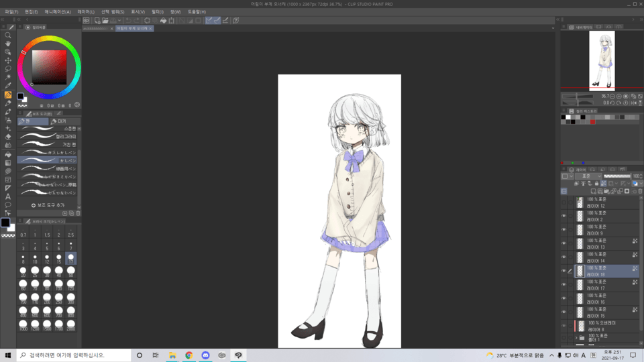
Task: Select the Balloon tool
Action: 8,205
